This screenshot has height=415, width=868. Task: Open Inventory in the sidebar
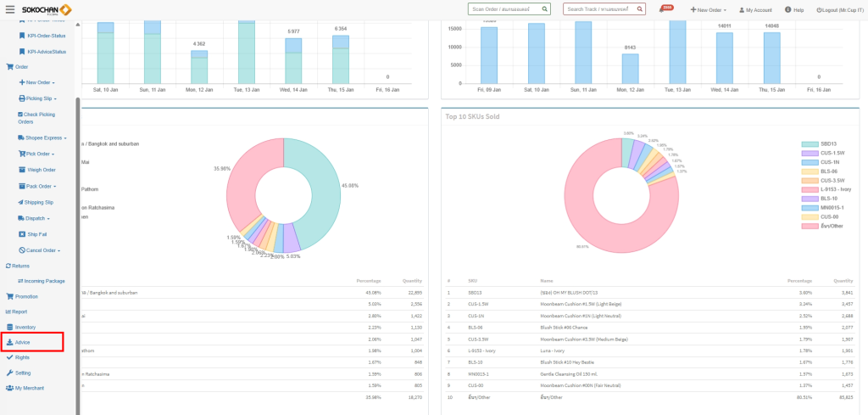[x=25, y=327]
